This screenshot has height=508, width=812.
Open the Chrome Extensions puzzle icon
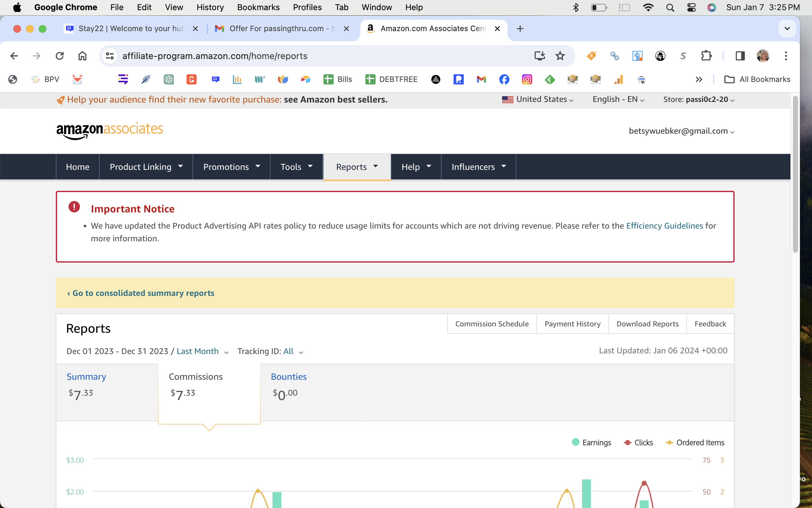706,56
